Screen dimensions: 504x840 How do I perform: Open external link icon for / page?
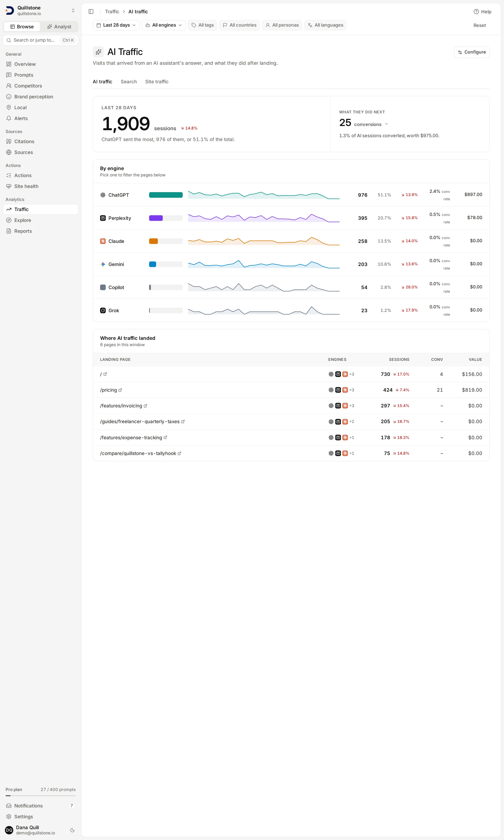(105, 374)
